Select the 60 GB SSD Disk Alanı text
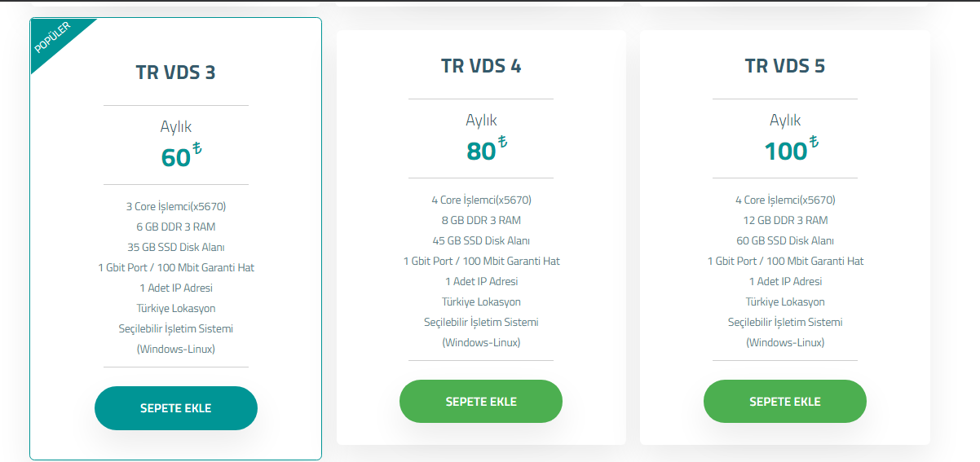 click(x=784, y=240)
